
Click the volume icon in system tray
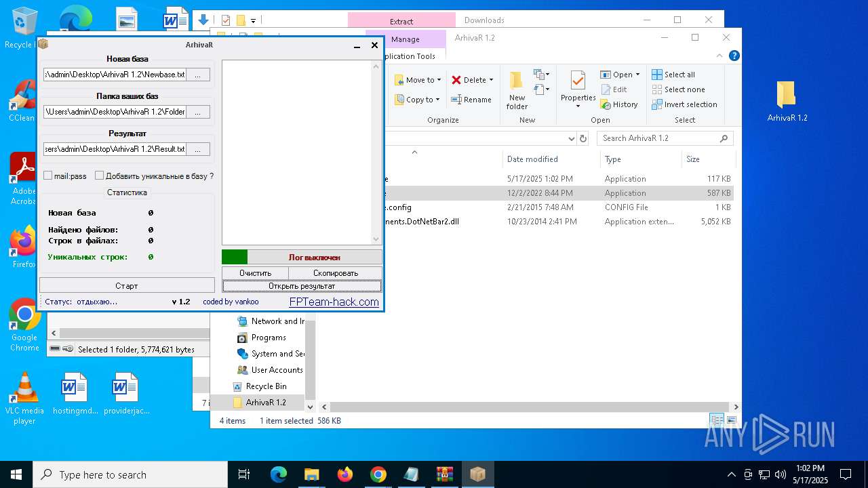point(781,474)
